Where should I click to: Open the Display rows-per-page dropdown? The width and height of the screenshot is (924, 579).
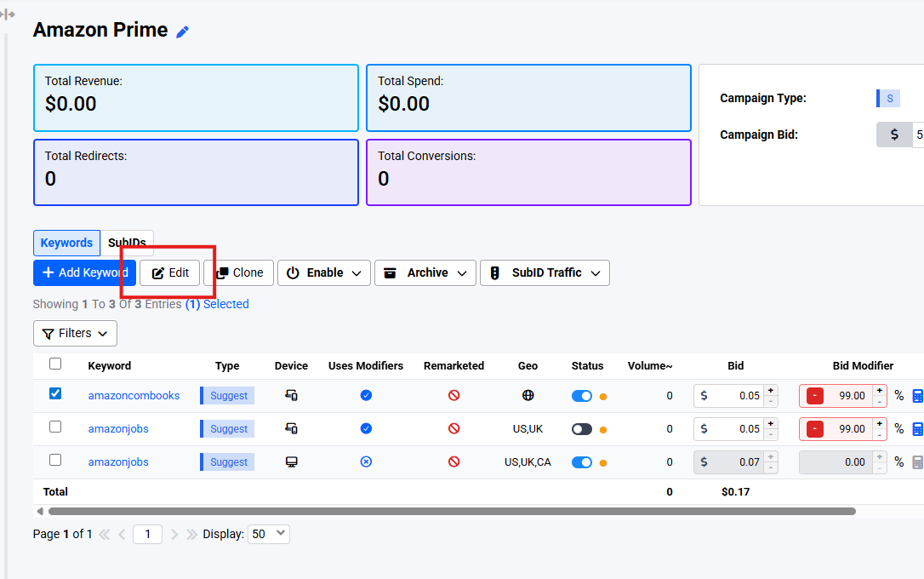[268, 535]
